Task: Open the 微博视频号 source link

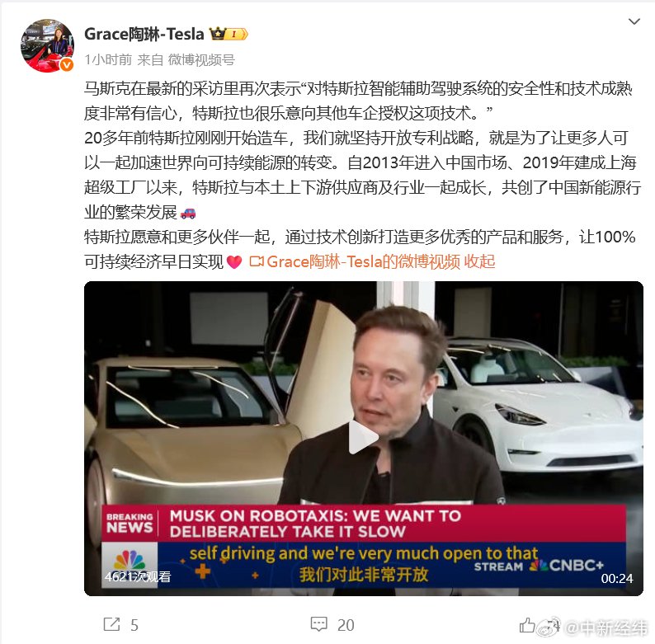Action: coord(201,59)
